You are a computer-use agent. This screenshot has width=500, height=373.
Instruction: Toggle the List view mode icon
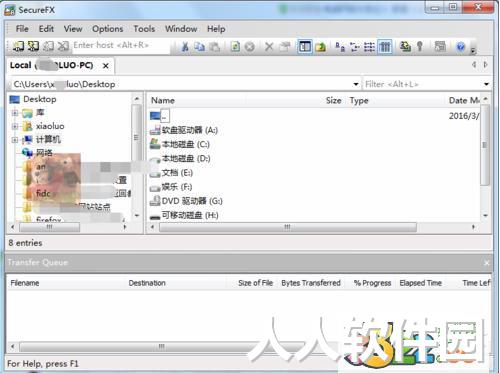coord(369,47)
